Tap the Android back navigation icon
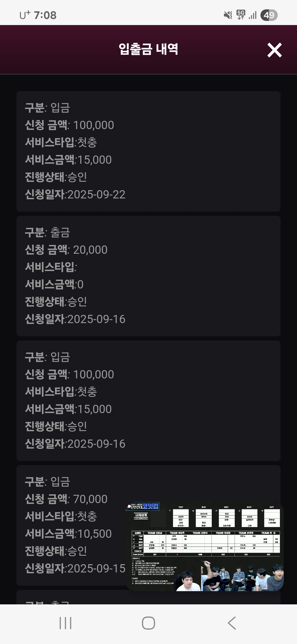297x644 pixels. [232, 623]
